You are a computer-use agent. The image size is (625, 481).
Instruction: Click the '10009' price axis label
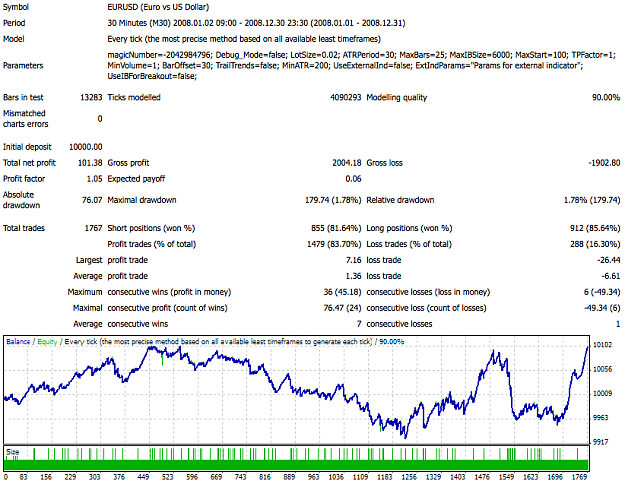click(603, 394)
